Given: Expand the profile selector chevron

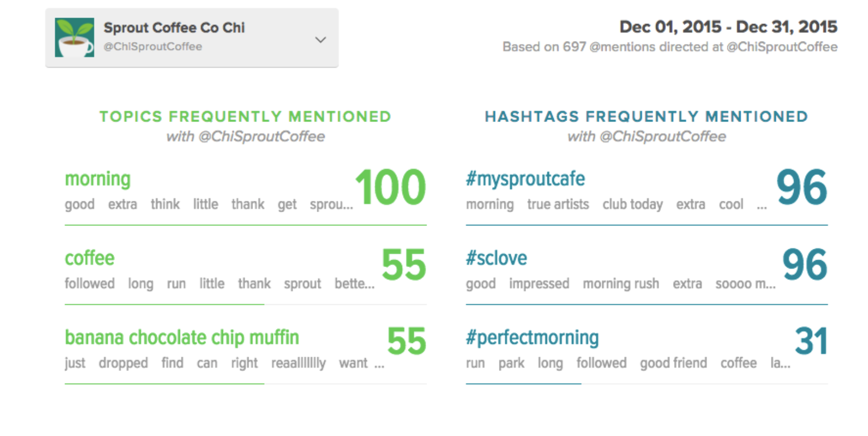Looking at the screenshot, I should click(x=320, y=40).
